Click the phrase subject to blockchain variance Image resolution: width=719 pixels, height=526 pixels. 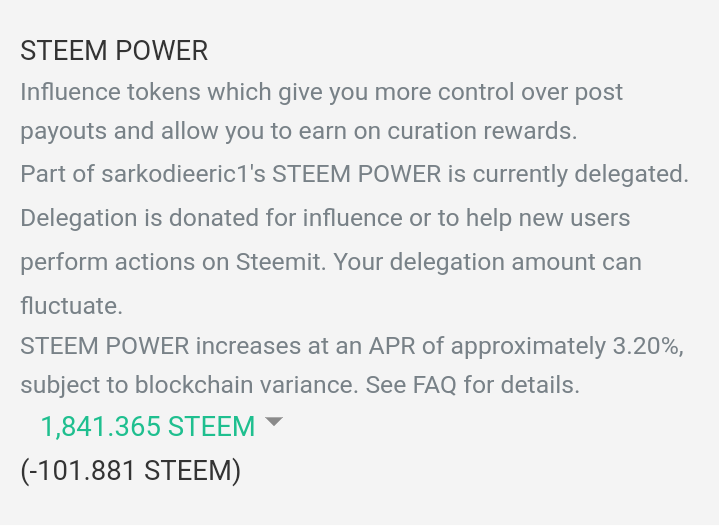point(188,385)
